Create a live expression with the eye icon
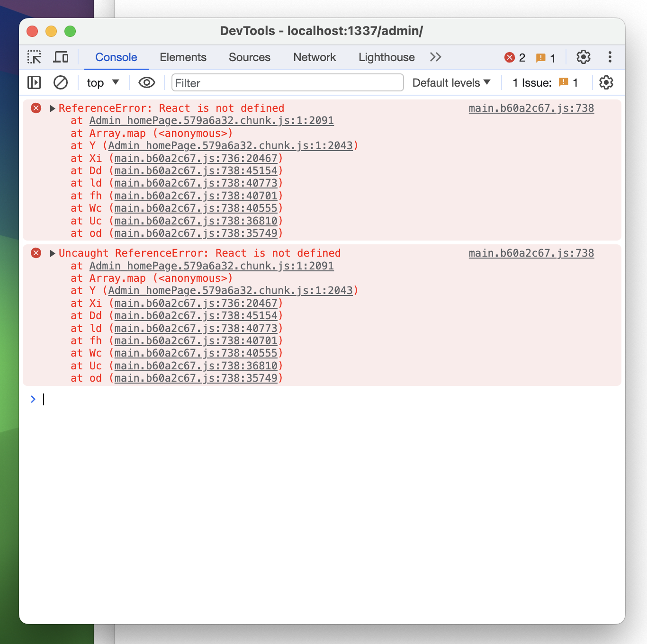Viewport: 647px width, 644px height. (x=146, y=82)
